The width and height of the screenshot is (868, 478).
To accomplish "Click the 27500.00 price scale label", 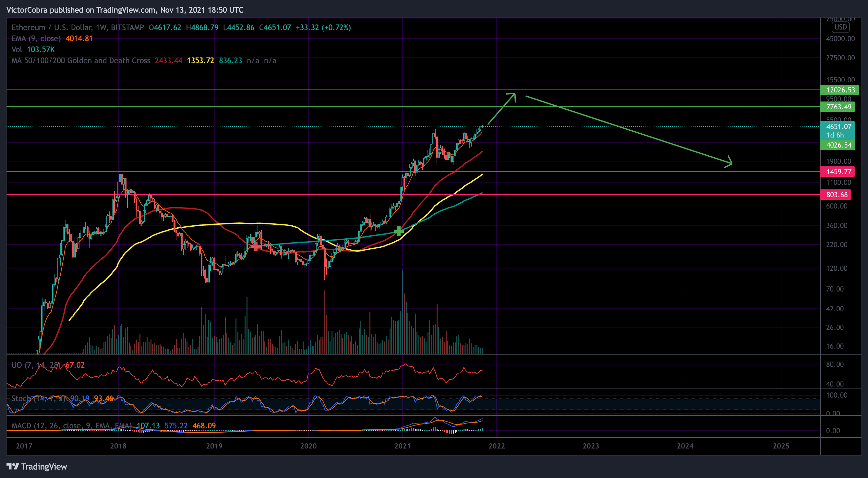I will (840, 58).
